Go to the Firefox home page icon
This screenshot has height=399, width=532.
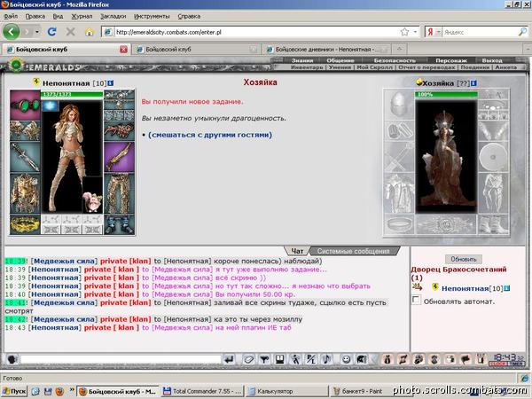(x=89, y=32)
